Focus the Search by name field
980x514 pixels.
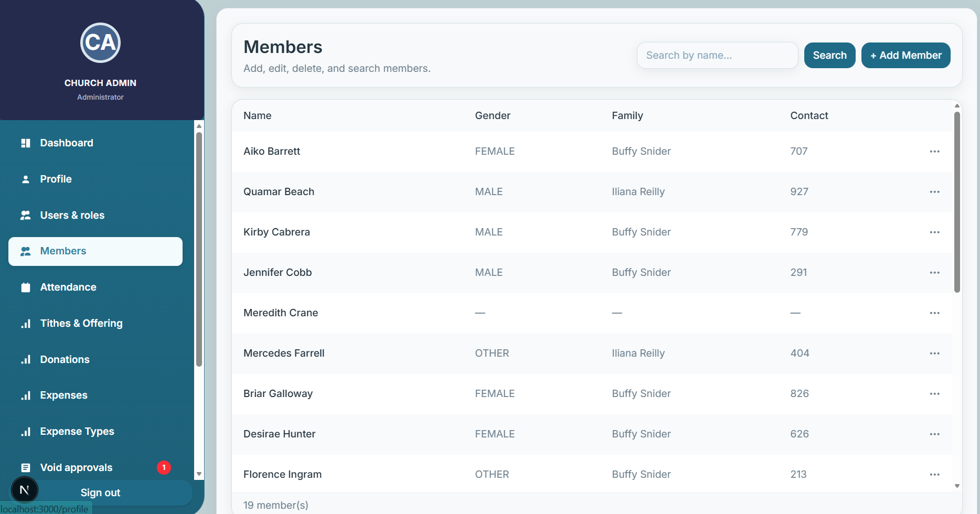point(717,56)
